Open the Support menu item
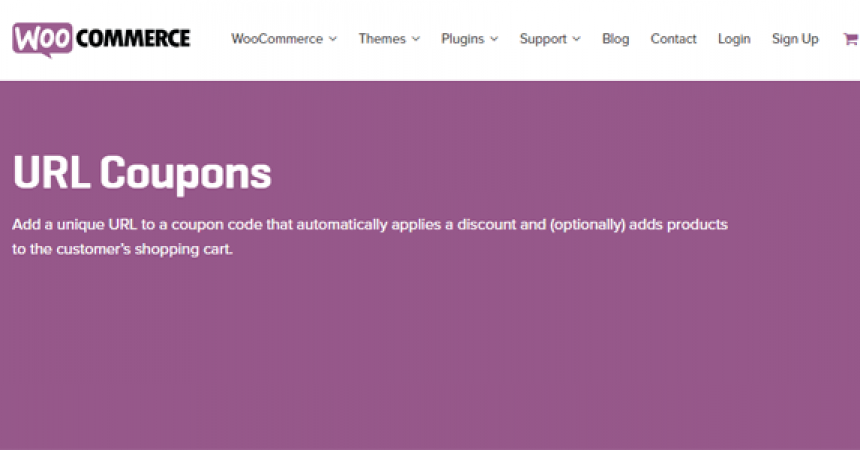860x450 pixels. coord(543,39)
